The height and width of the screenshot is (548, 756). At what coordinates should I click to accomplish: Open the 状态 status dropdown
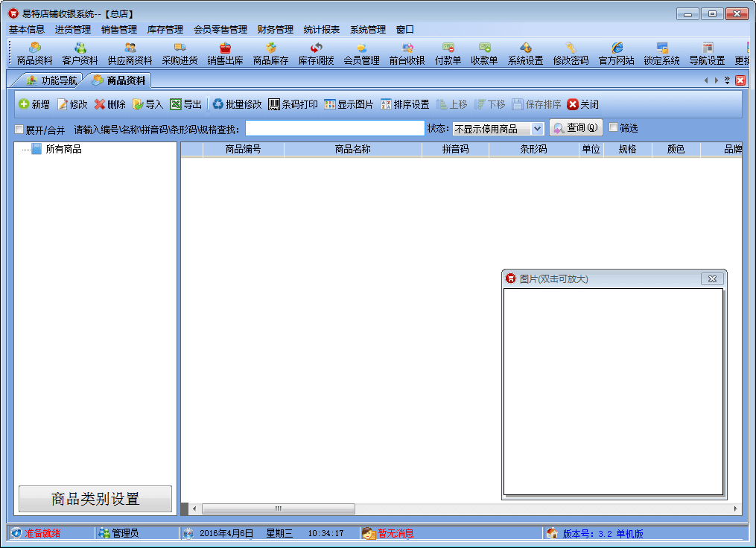coord(537,129)
